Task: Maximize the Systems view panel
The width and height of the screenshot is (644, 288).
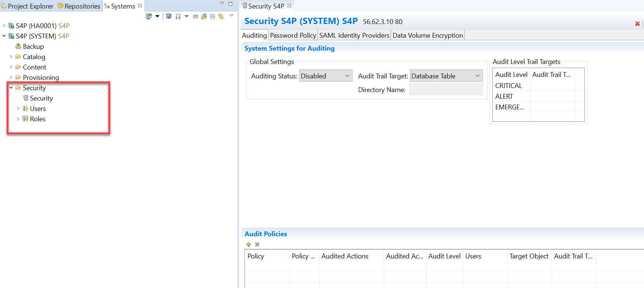Action: [230, 4]
